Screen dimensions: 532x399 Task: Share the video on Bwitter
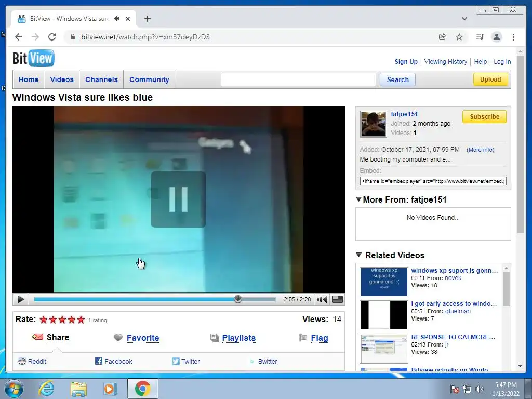pyautogui.click(x=268, y=362)
